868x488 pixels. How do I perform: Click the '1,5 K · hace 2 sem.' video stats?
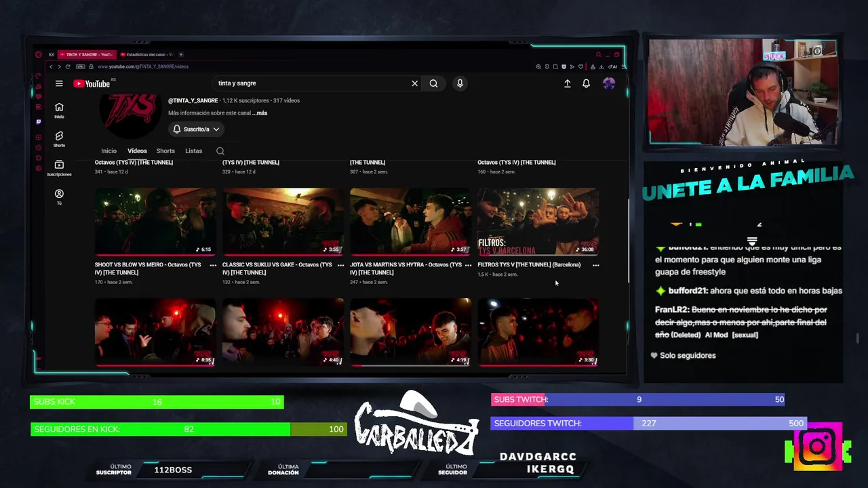(497, 274)
